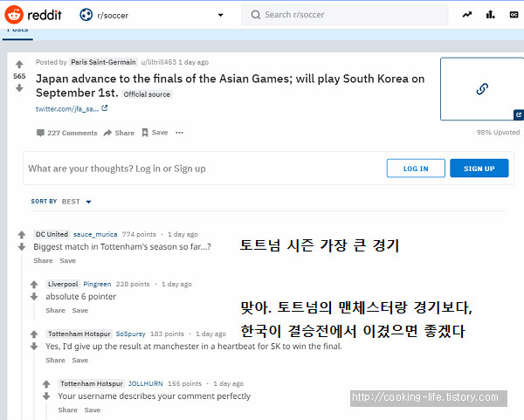Click JOLLHURN's Tottenham Hotspur flair
The height and width of the screenshot is (420, 524).
point(92,383)
